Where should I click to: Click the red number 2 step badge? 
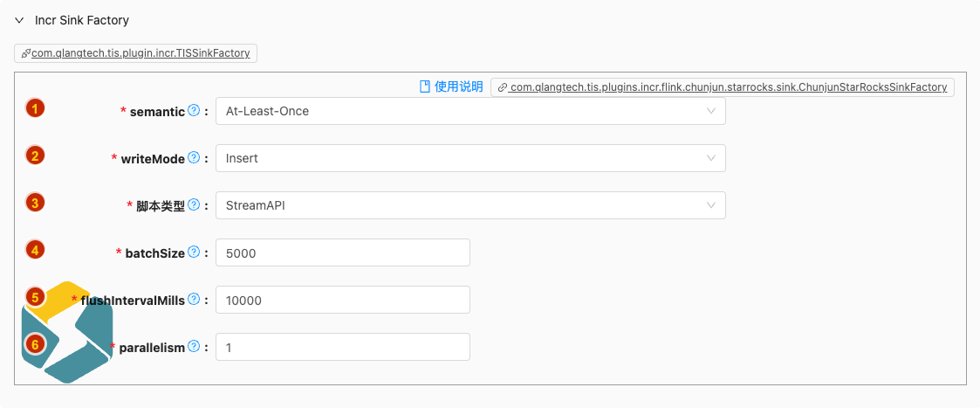click(x=35, y=156)
